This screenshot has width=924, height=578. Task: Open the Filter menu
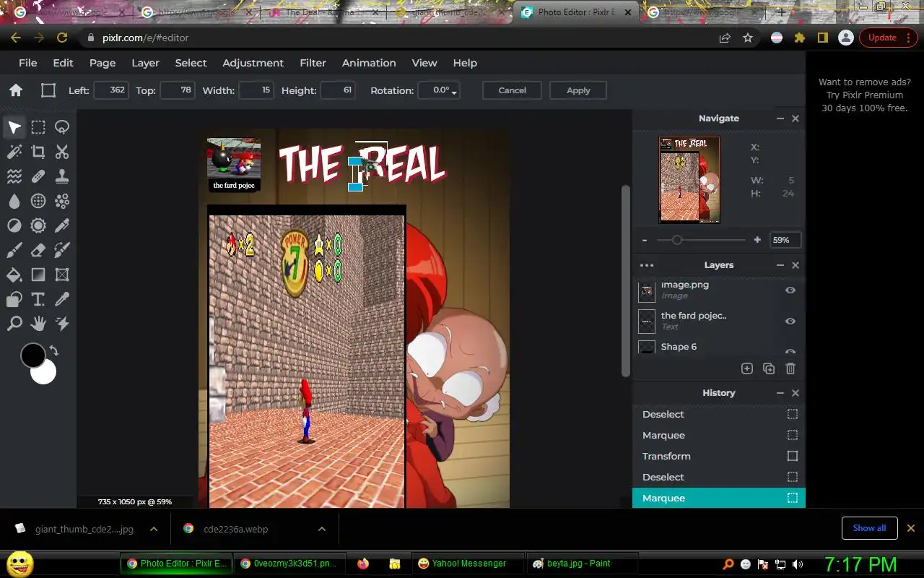[x=313, y=63]
